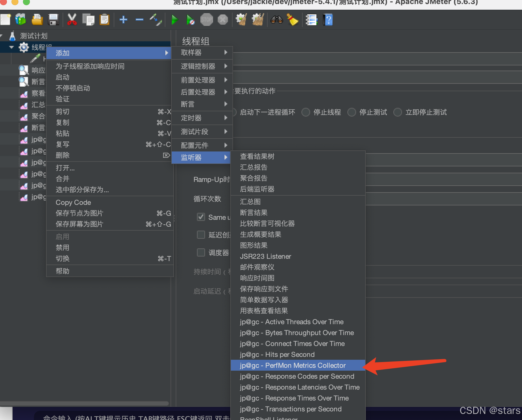Choose 禁用 in context menu
Screen dimensions: 522x420
click(110, 248)
